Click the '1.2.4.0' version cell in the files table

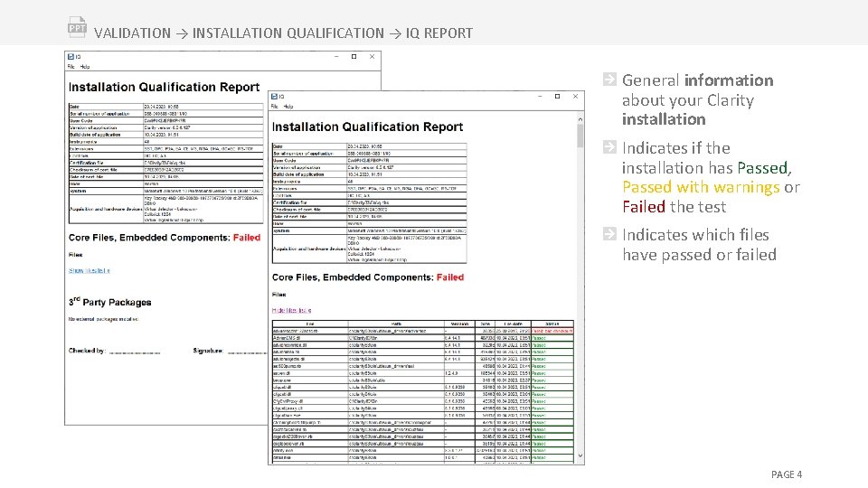pos(459,373)
